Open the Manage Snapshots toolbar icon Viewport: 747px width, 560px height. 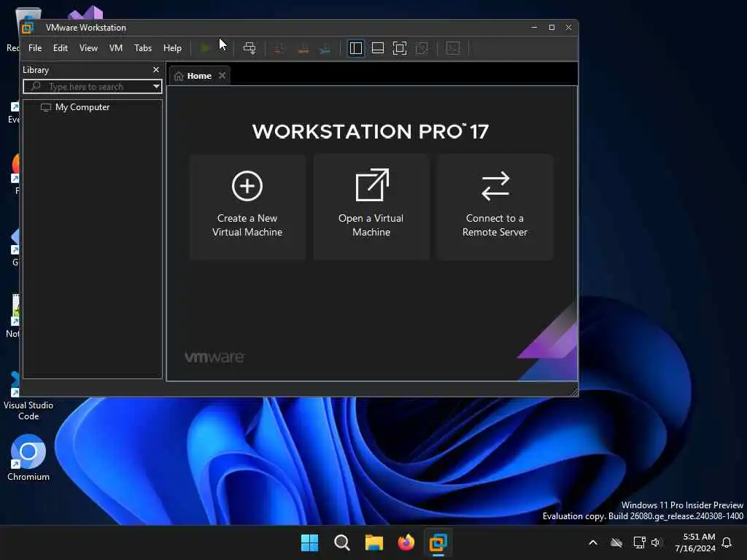(x=325, y=48)
